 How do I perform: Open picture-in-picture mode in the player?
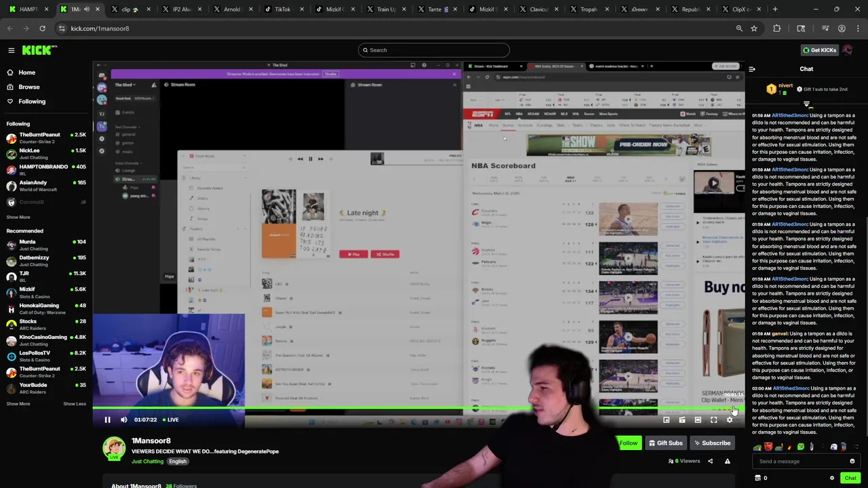point(666,420)
